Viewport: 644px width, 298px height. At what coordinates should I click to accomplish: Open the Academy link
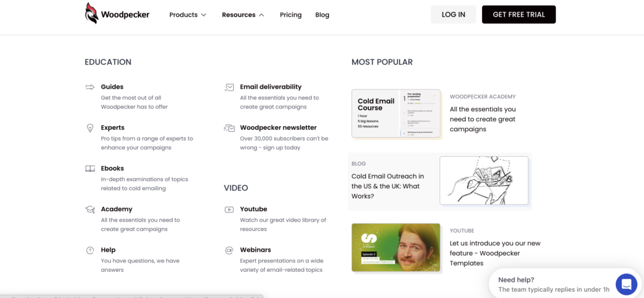click(x=117, y=209)
